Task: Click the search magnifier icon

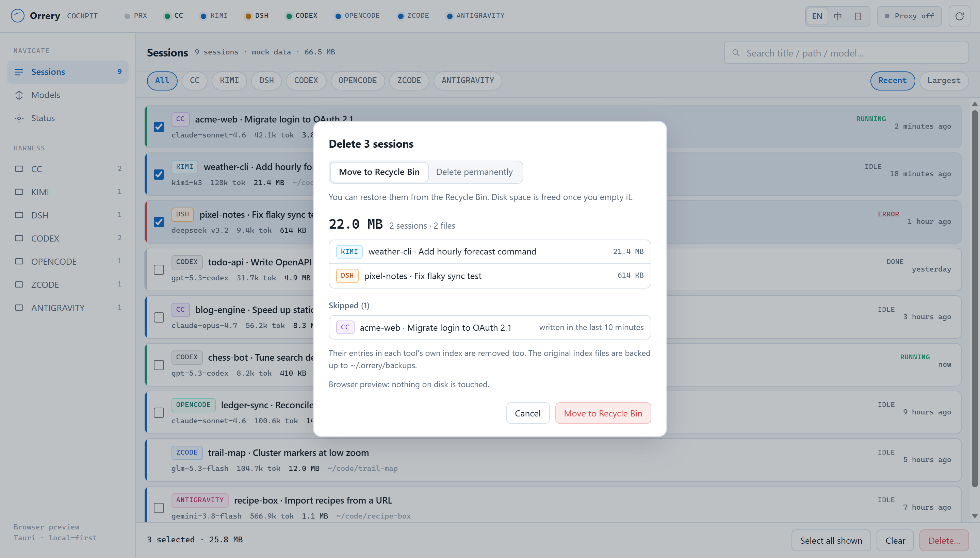Action: coord(735,53)
